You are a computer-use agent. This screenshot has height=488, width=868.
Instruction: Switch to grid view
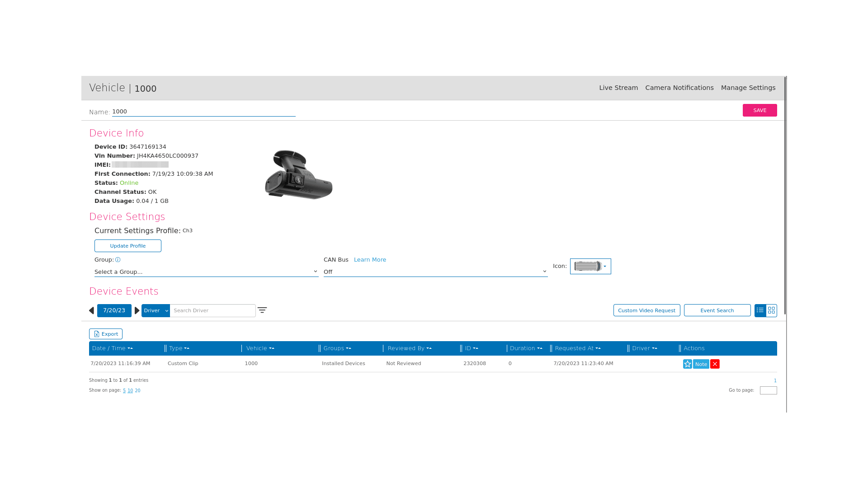click(771, 310)
